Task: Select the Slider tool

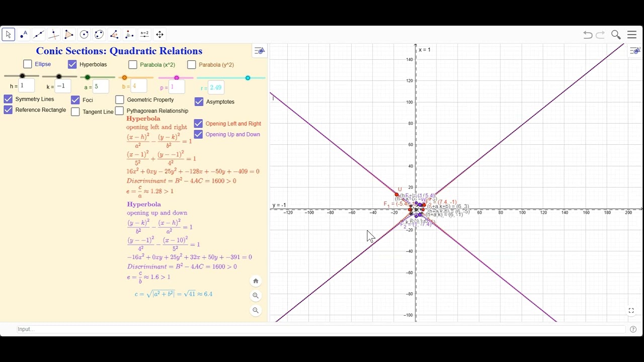Action: point(144,34)
